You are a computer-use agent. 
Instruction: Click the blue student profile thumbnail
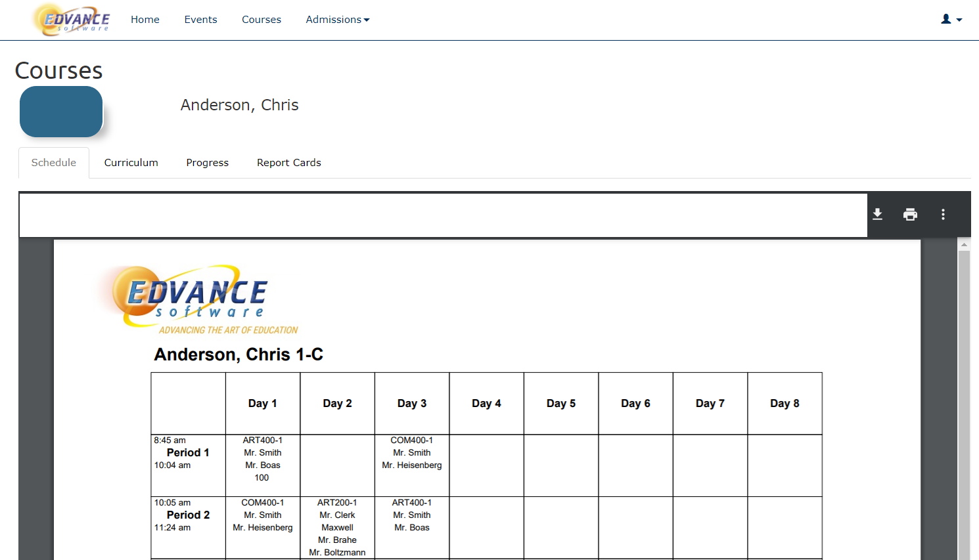click(61, 112)
